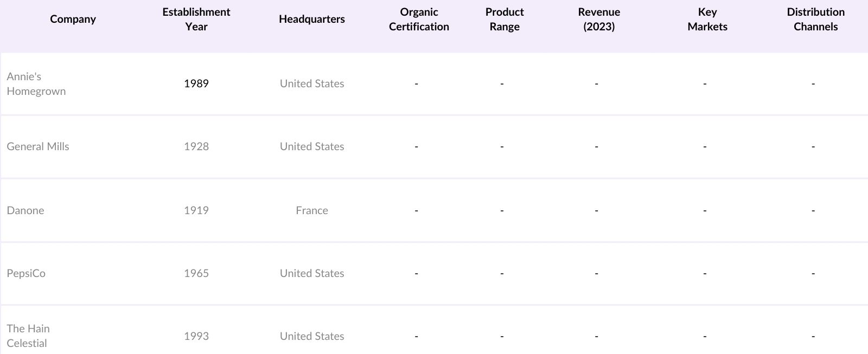Viewport: 868px width, 354px height.
Task: Click United States headquarters in Annie's Homegrown row
Action: click(x=312, y=83)
